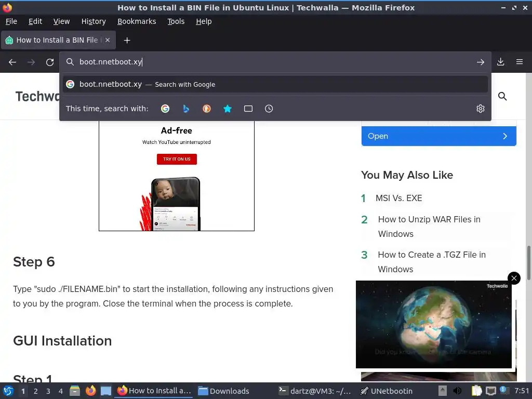Image resolution: width=532 pixels, height=399 pixels.
Task: Open the MSI Vs. EXE link
Action: point(398,198)
